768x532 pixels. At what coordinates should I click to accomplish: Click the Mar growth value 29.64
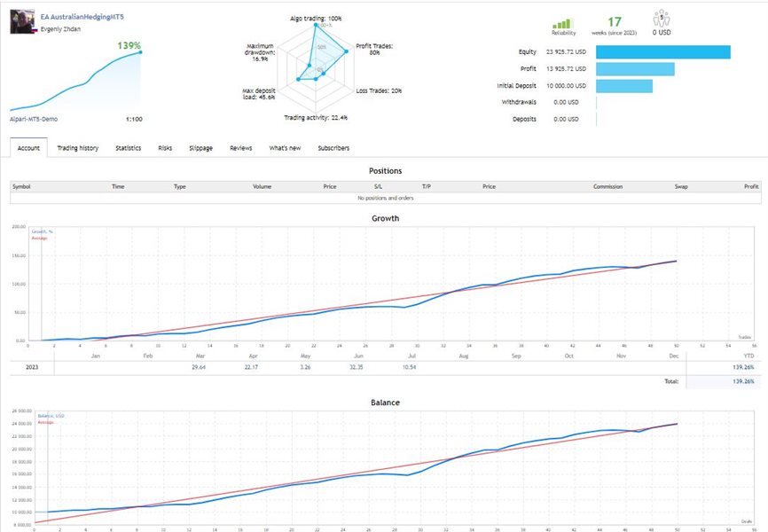199,367
